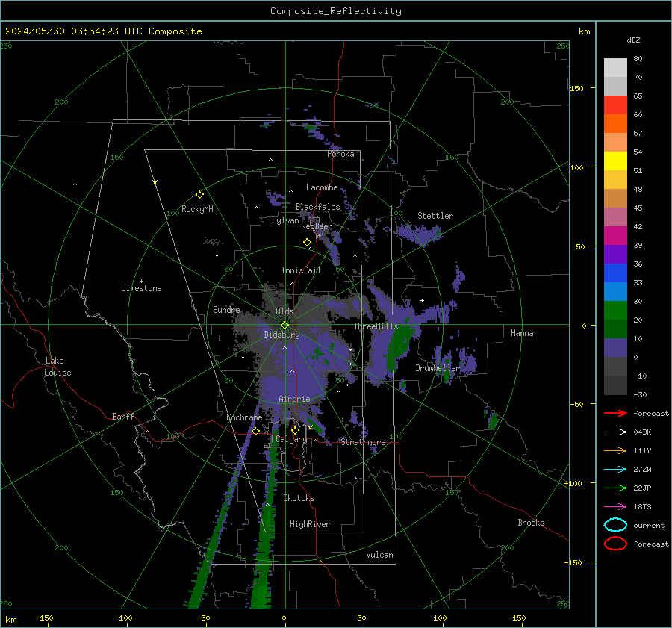Click the purple echo cluster below Stettler
The image size is (672, 628).
418,234
